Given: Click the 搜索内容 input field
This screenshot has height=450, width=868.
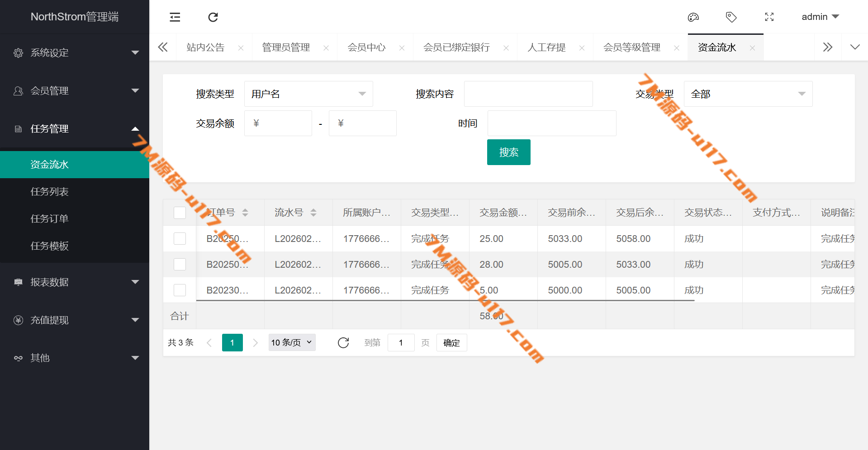Looking at the screenshot, I should pyautogui.click(x=528, y=94).
